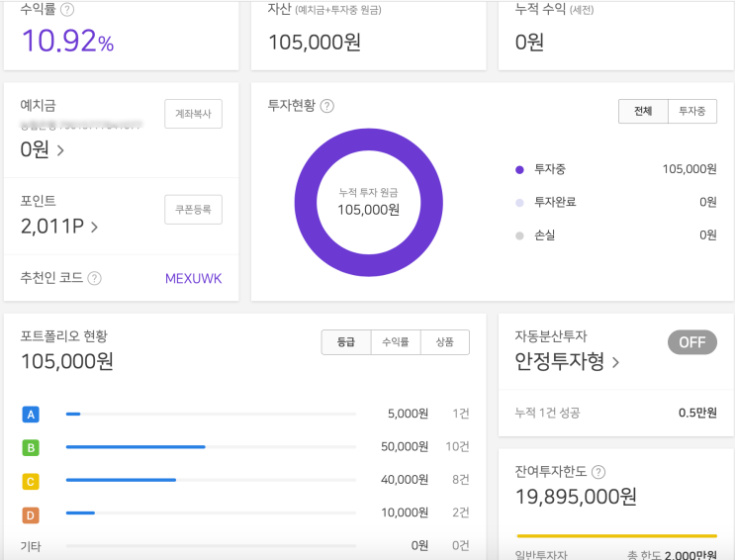The image size is (735, 560).
Task: Click the grade B progress bar
Action: (x=211, y=447)
